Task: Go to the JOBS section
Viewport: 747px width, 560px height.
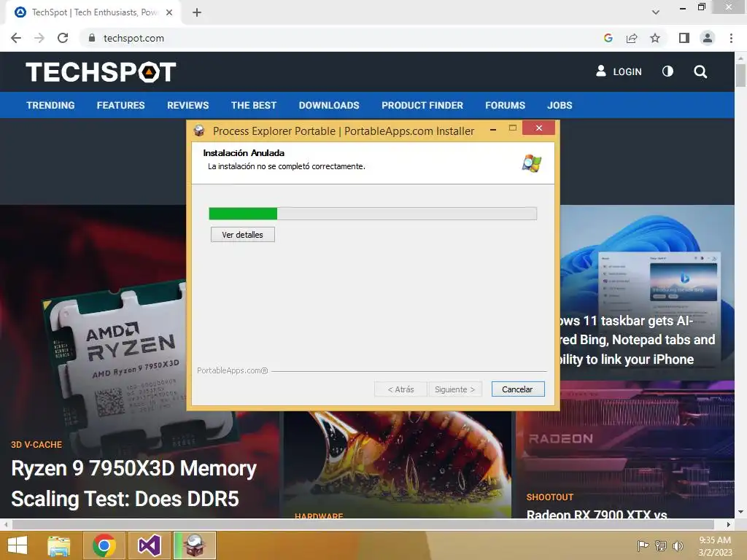Action: 560,105
